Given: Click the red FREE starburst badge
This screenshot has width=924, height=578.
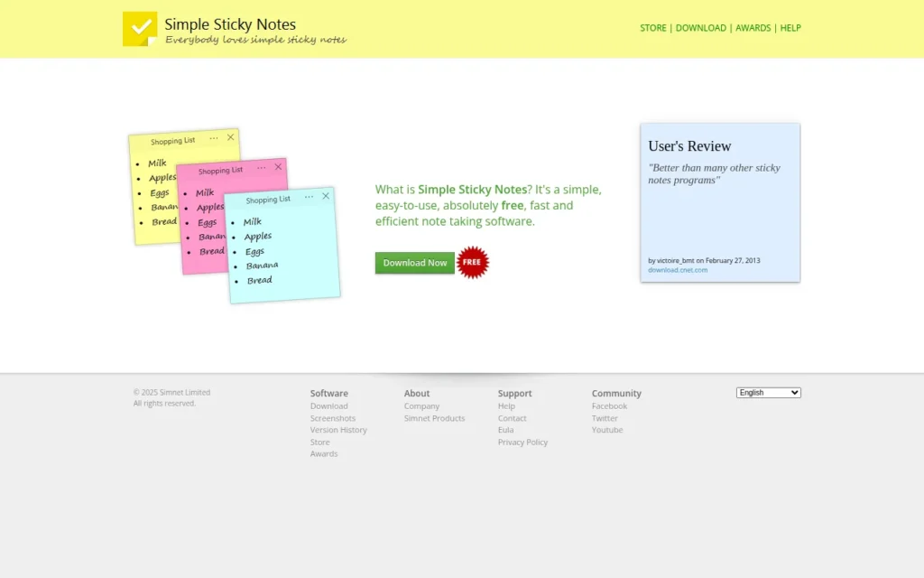Looking at the screenshot, I should [472, 263].
